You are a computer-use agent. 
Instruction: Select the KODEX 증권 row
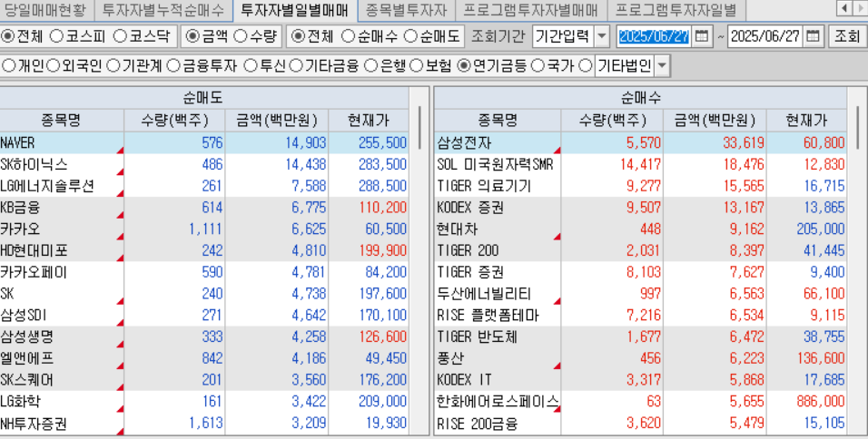pos(640,208)
